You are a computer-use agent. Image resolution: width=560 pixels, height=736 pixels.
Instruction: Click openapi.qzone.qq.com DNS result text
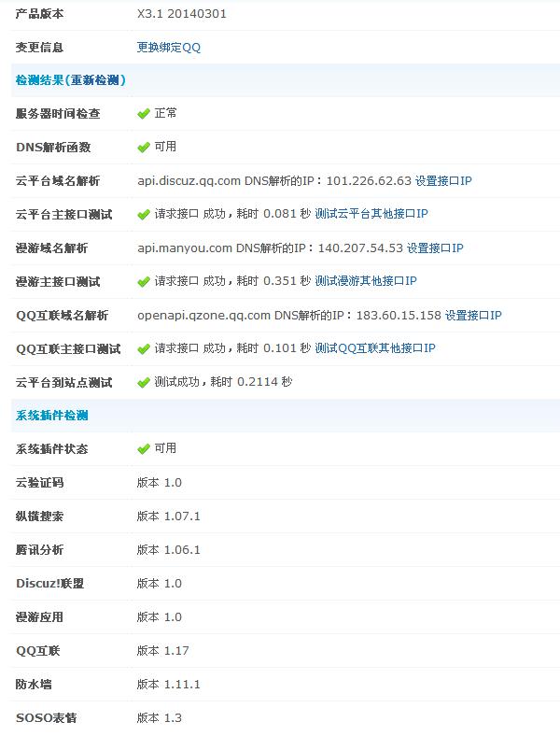point(289,315)
